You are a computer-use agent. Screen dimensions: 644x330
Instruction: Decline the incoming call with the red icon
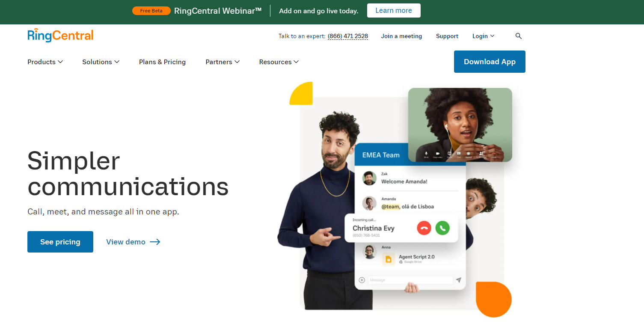click(424, 228)
